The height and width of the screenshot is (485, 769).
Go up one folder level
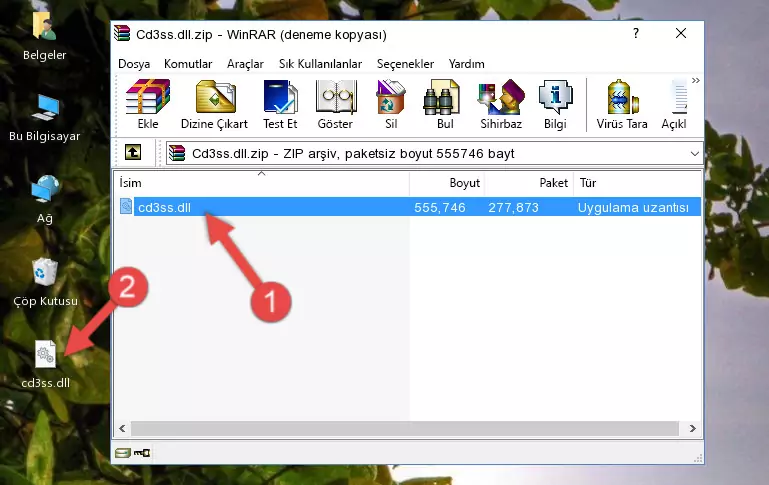[133, 153]
